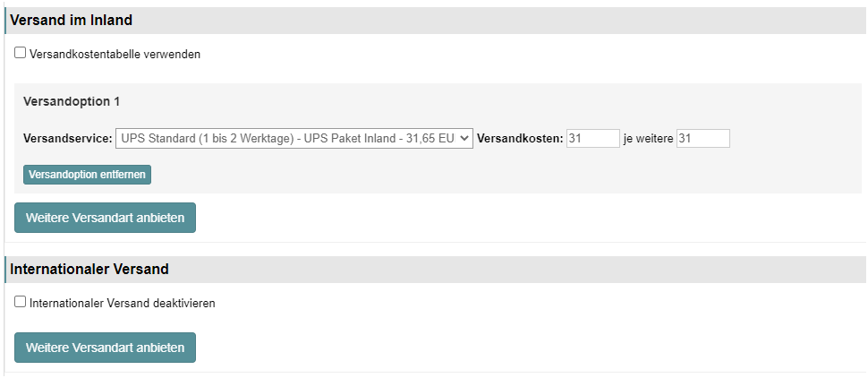Click Weitere Versandart anbieten under Versand im Inland
The width and height of the screenshot is (868, 378).
click(106, 218)
